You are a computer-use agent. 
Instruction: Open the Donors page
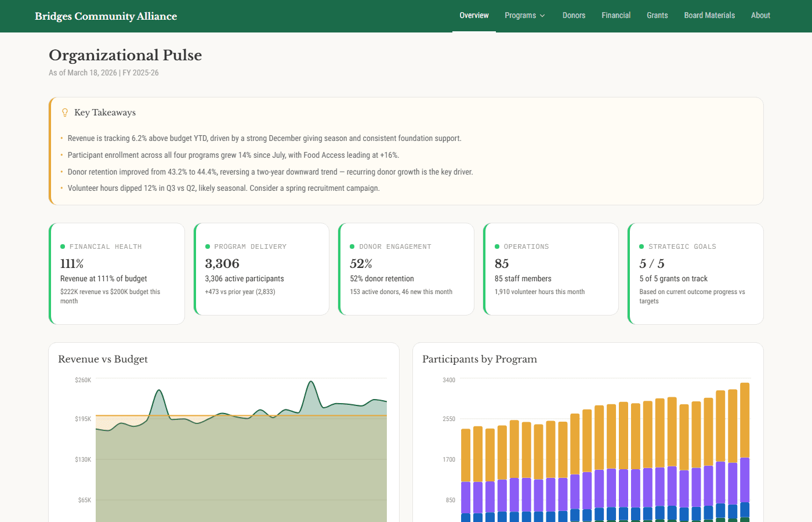click(574, 16)
